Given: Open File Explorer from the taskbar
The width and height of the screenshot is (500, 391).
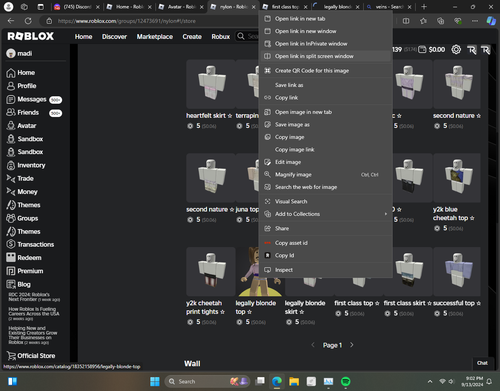Looking at the screenshot, I should [x=294, y=381].
